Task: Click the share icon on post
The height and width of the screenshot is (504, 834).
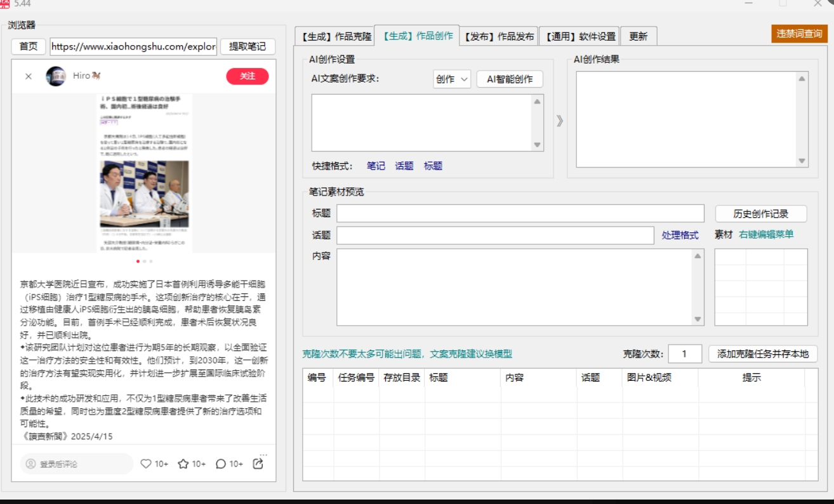Action: click(258, 464)
